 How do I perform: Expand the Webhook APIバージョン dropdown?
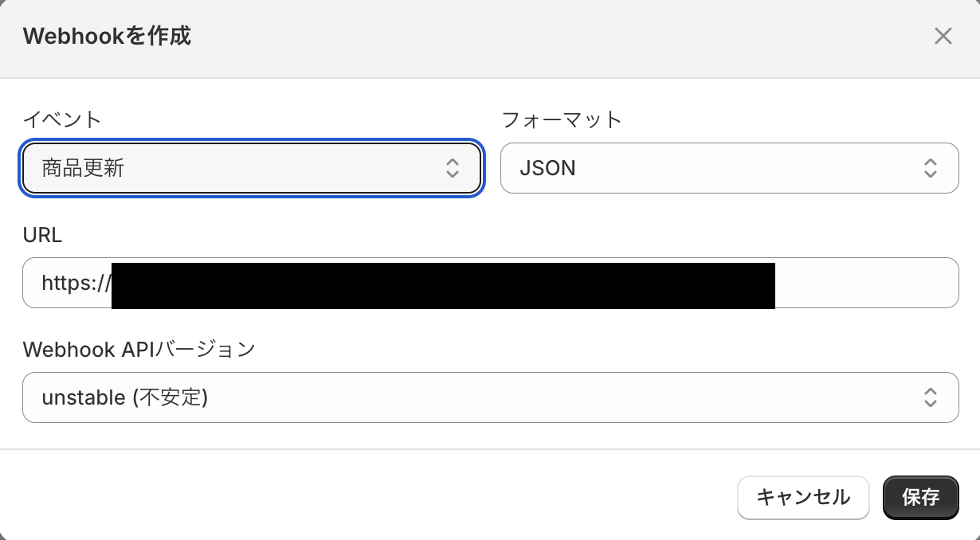489,397
